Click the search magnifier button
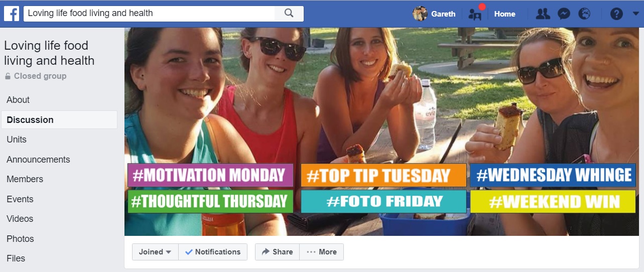Screen dimensions: 644x272 point(289,14)
